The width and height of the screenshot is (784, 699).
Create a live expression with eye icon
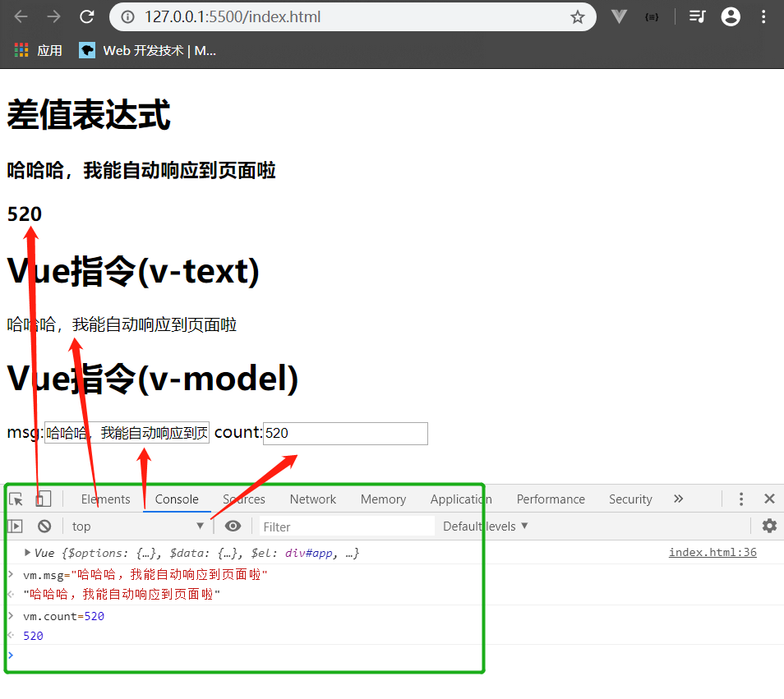233,527
